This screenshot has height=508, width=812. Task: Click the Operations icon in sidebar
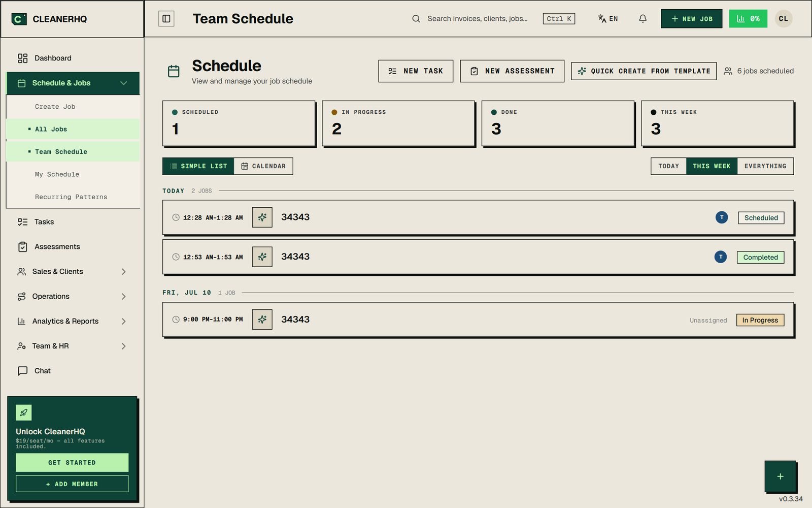click(21, 297)
